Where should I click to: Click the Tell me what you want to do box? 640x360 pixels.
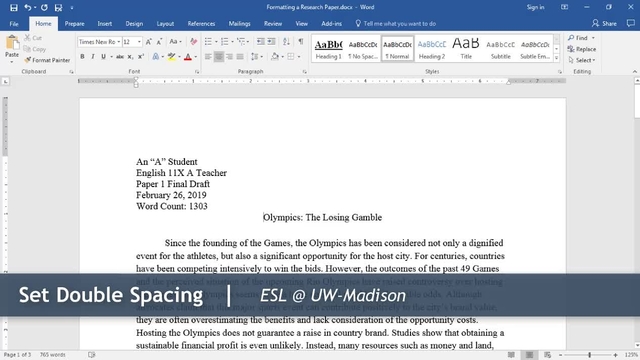click(x=396, y=24)
